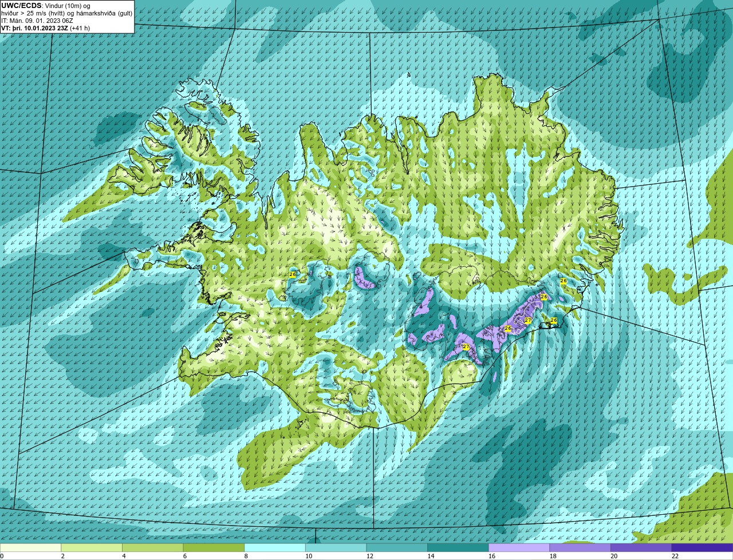Click the "4" tick label on the legend
733x560 pixels.
[x=124, y=556]
